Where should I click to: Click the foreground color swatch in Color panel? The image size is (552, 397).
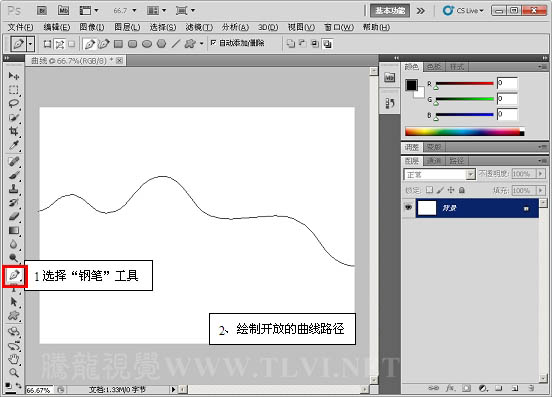coord(411,85)
